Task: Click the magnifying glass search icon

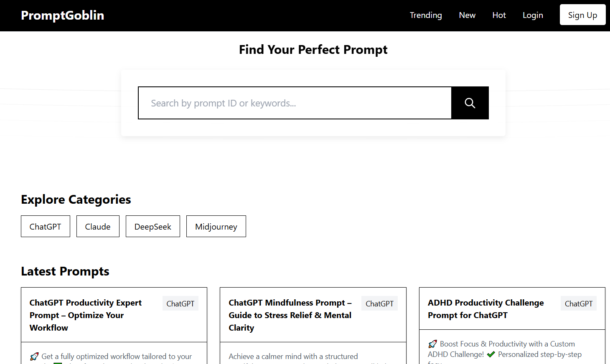Action: tap(470, 103)
